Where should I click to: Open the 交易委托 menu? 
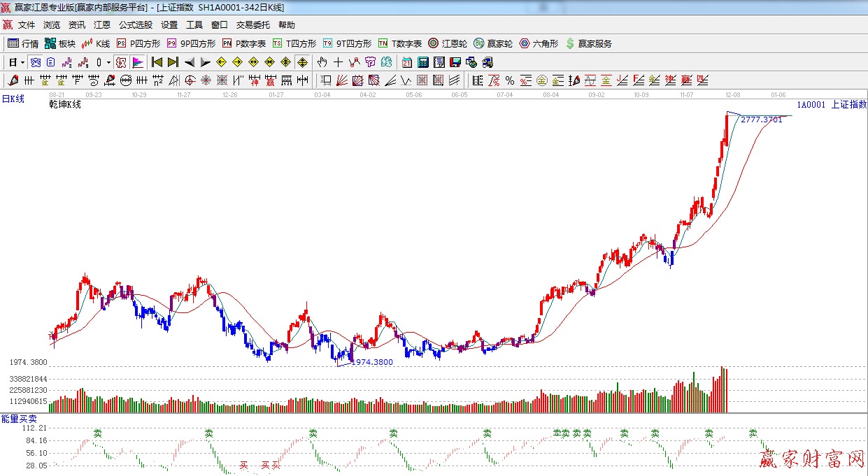(252, 24)
